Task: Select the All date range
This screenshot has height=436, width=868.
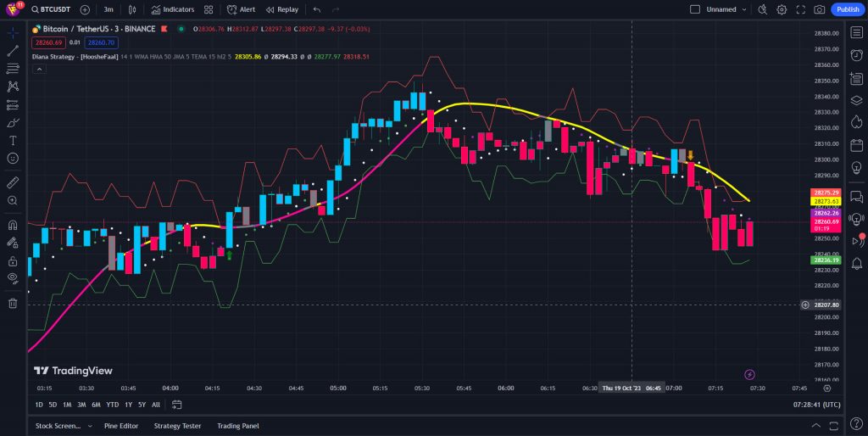Action: [156, 405]
